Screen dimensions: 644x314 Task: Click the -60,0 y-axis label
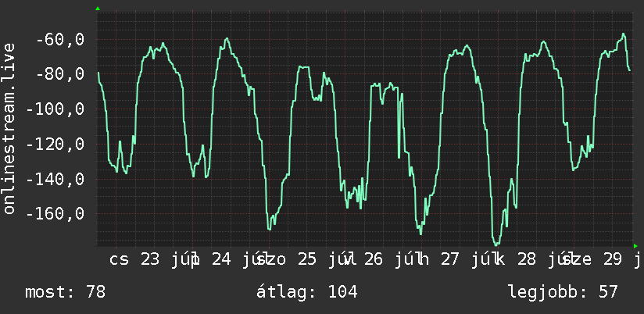click(x=60, y=40)
